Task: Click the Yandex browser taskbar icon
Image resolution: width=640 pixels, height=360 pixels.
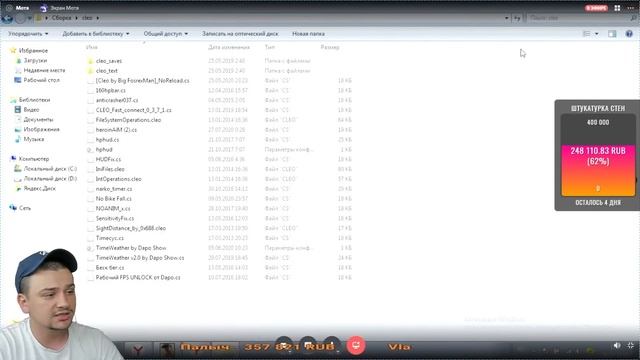Action: [138, 349]
